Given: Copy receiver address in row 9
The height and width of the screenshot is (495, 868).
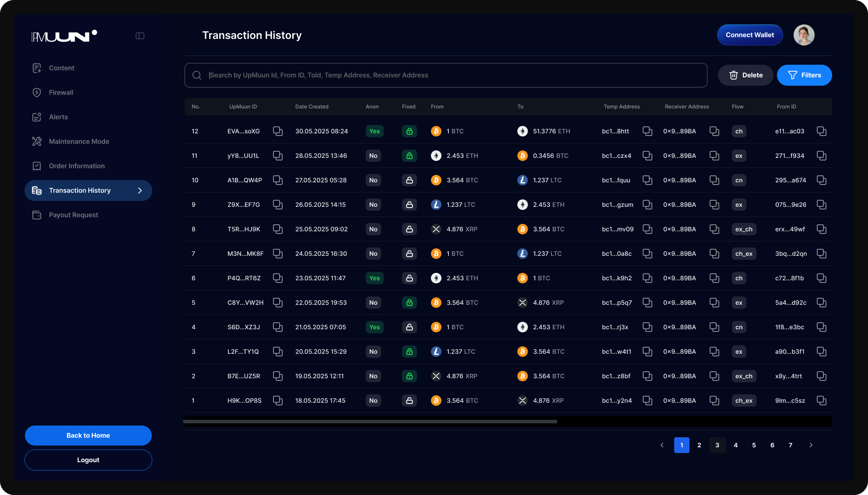Looking at the screenshot, I should pos(714,205).
